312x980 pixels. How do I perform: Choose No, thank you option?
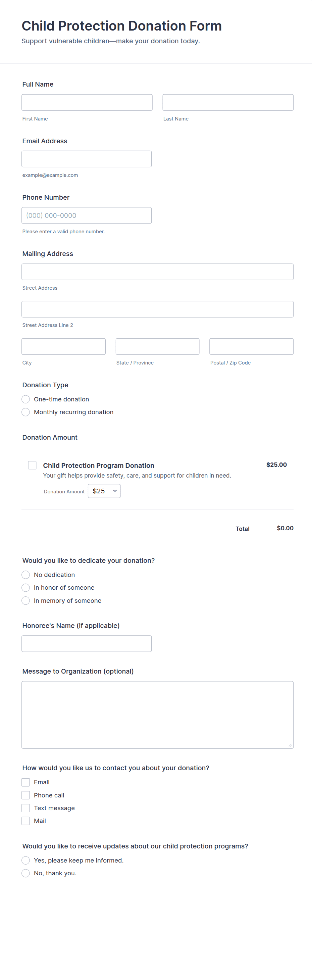click(x=26, y=873)
